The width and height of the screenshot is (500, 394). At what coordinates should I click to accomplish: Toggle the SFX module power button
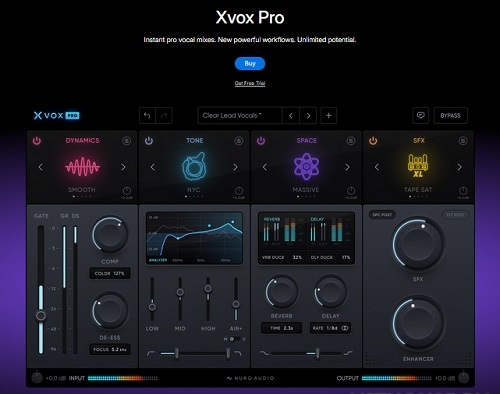point(373,141)
